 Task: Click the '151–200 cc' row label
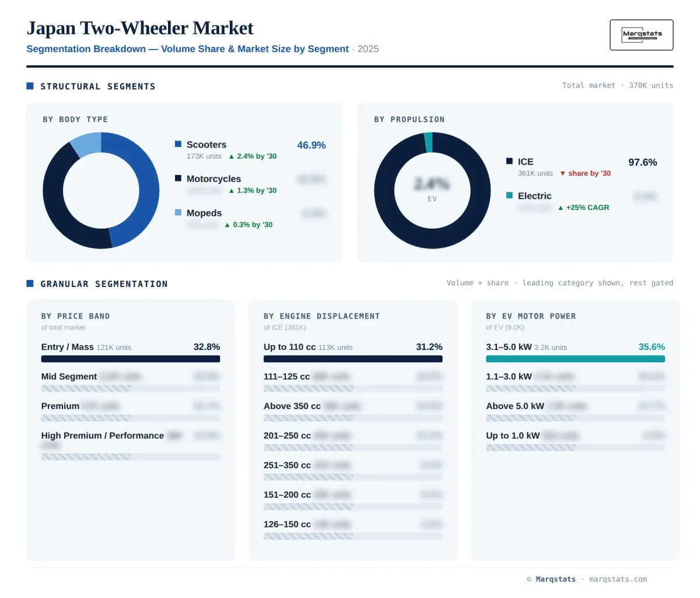tap(287, 495)
